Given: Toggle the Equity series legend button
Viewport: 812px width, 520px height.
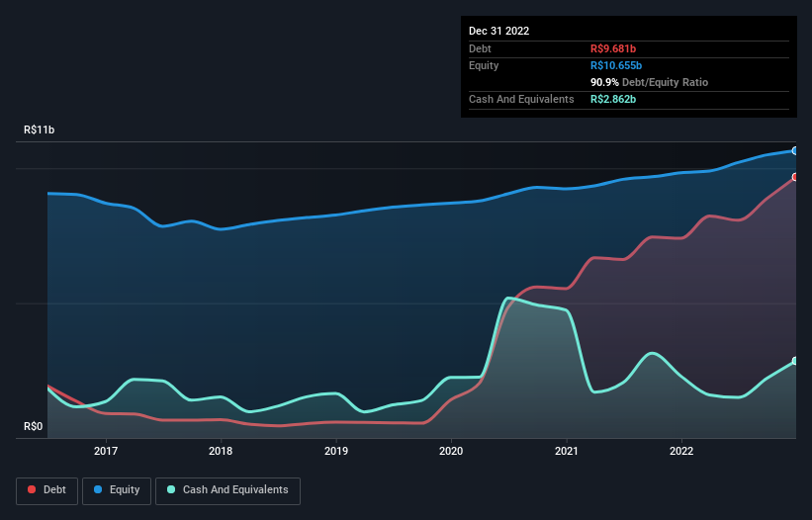Looking at the screenshot, I should [x=117, y=490].
